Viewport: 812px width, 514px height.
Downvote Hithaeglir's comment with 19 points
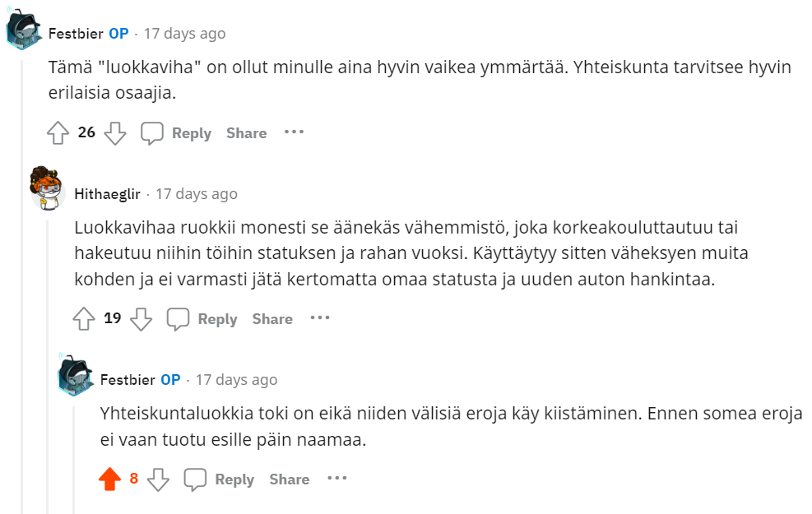[x=142, y=319]
